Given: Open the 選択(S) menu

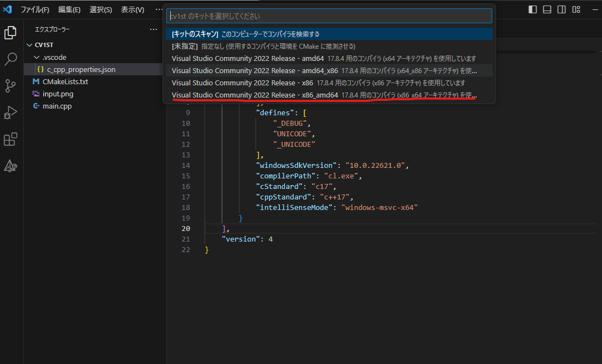Looking at the screenshot, I should [100, 9].
